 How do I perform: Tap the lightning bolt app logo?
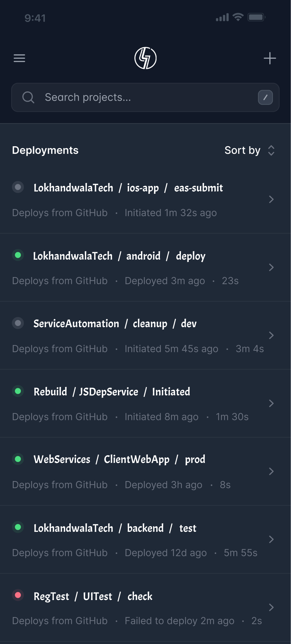(x=145, y=58)
